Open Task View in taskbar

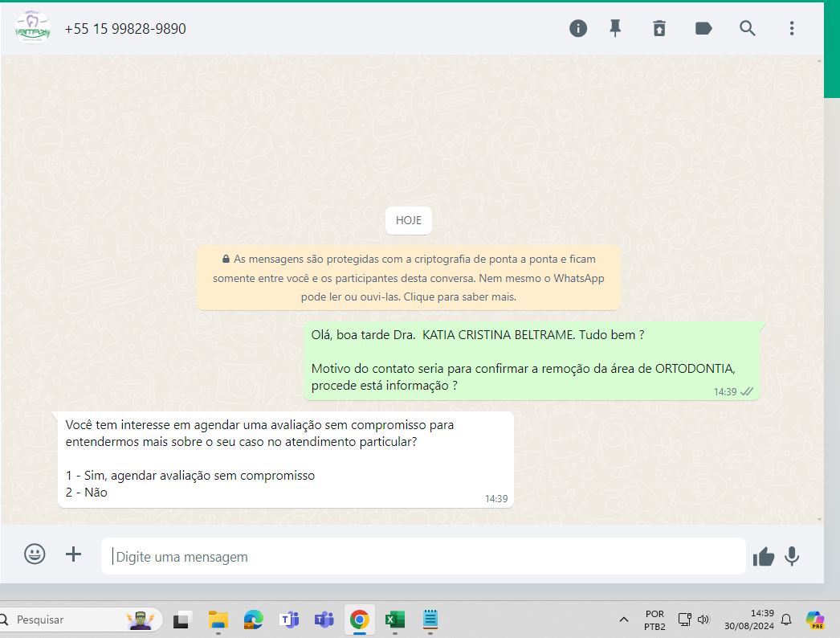[182, 620]
